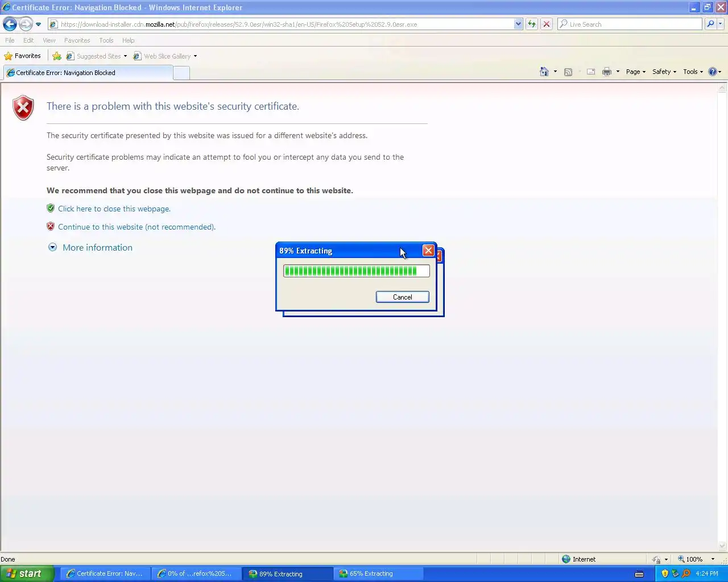Click the 89% Extracting title bar
The width and height of the screenshot is (728, 582).
pyautogui.click(x=348, y=251)
